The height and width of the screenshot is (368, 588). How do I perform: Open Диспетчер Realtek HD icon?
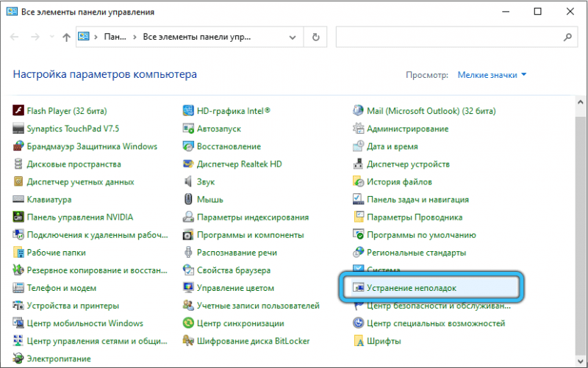[188, 164]
